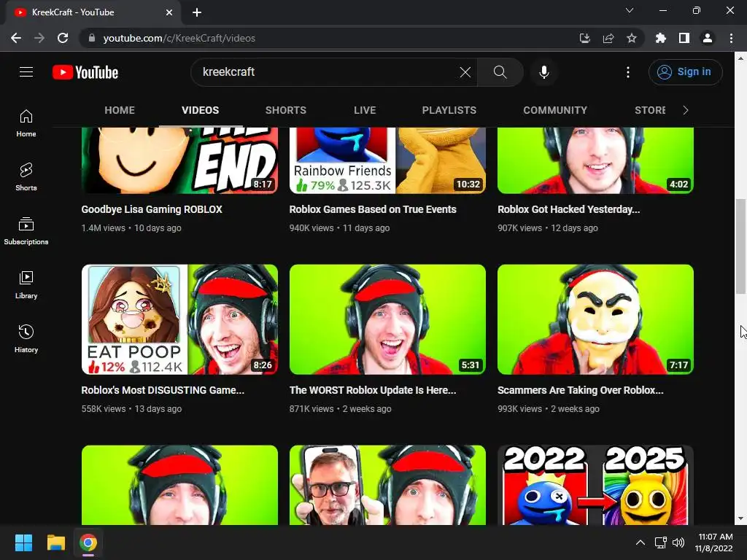Open YouTube settings three-dot menu

coord(628,72)
